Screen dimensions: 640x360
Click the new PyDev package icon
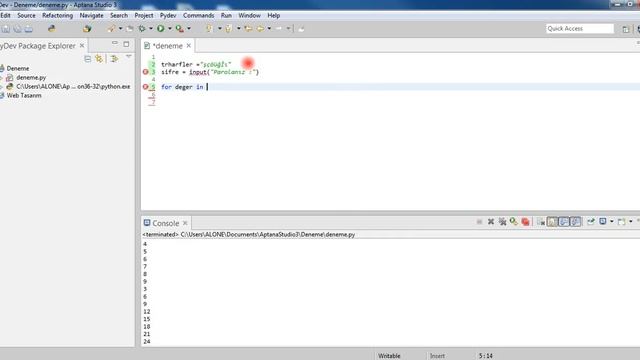(x=87, y=29)
